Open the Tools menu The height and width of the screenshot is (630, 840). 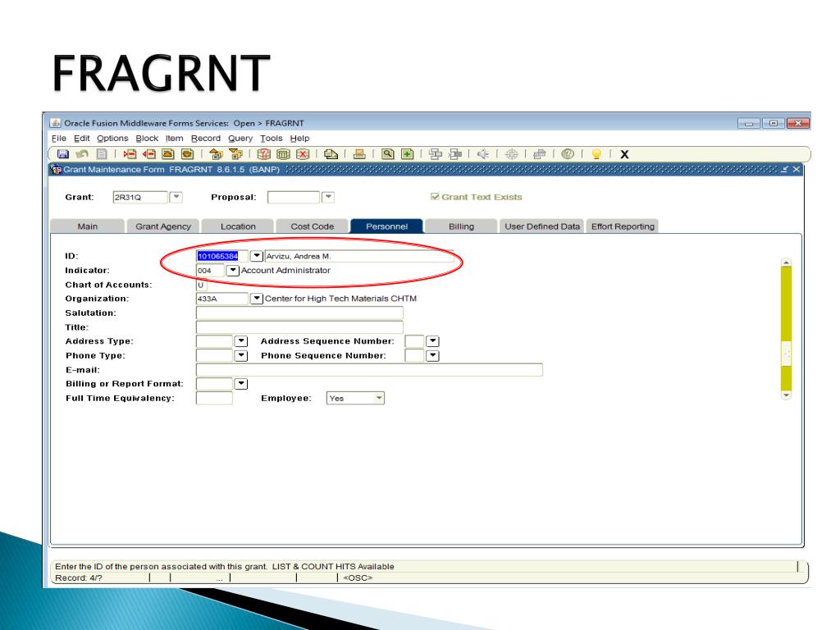(271, 138)
